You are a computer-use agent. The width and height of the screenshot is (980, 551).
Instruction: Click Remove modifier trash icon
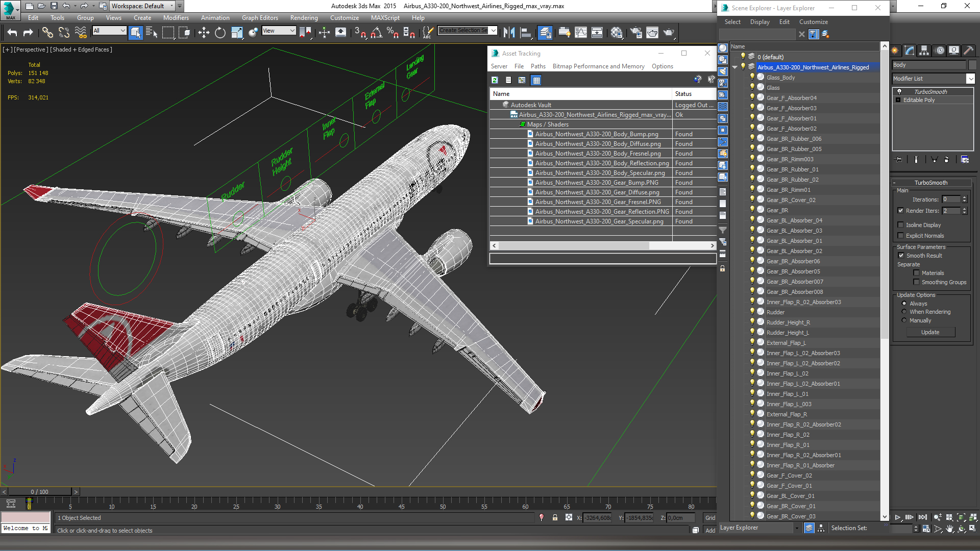[x=946, y=160]
